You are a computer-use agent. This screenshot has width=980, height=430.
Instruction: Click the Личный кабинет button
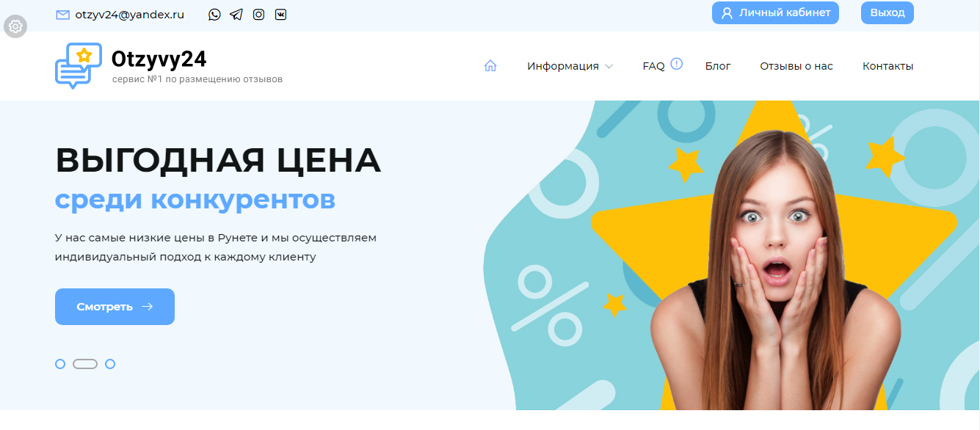click(x=775, y=12)
